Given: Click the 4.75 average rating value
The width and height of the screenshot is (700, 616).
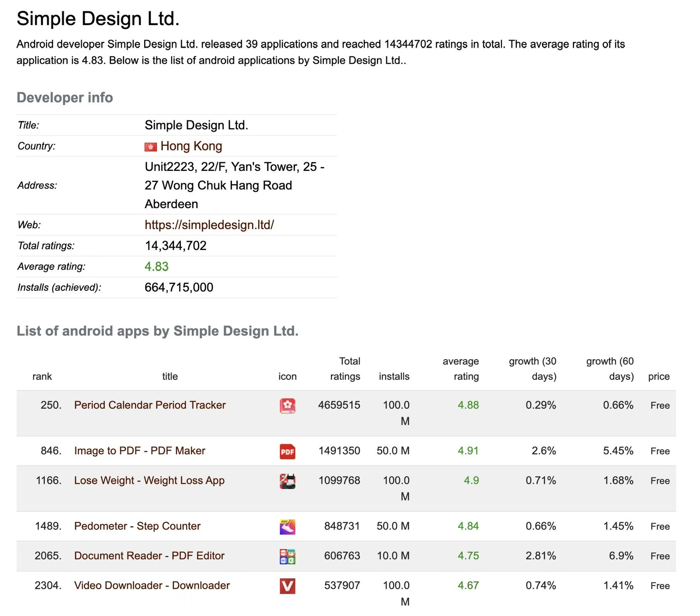Looking at the screenshot, I should 468,556.
